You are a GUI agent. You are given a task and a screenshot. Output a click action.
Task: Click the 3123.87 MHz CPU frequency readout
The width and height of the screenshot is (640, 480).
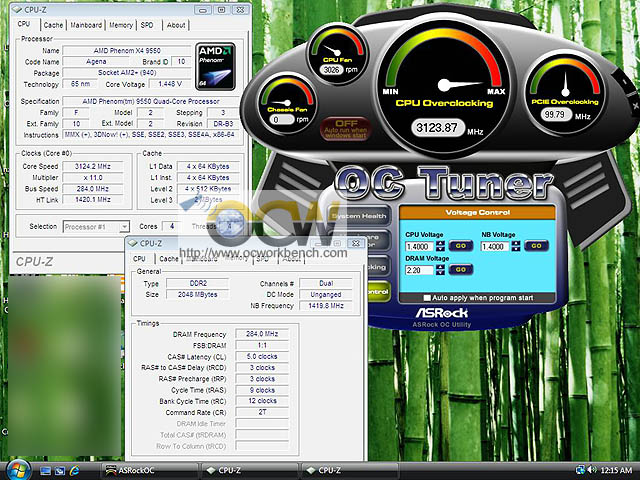(437, 128)
